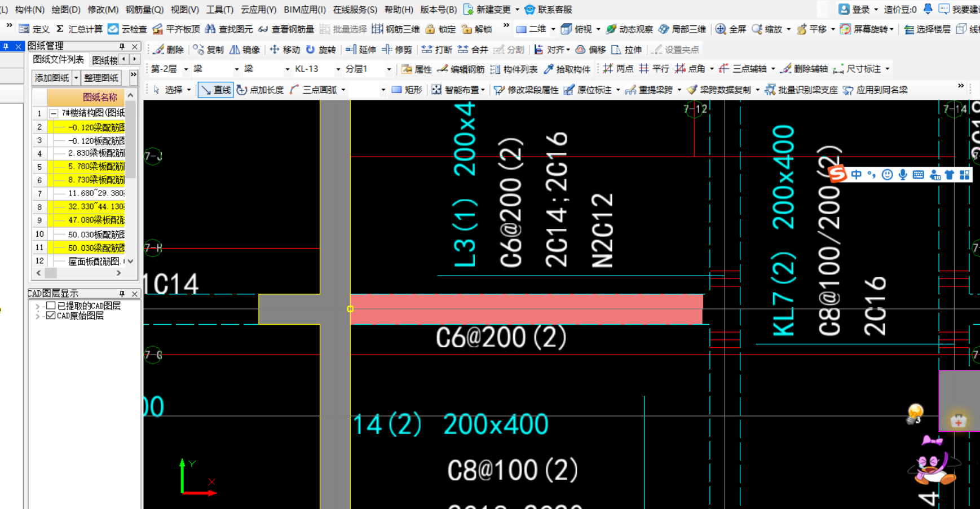
Task: Click the 图纸名称 column header
Action: tap(86, 97)
